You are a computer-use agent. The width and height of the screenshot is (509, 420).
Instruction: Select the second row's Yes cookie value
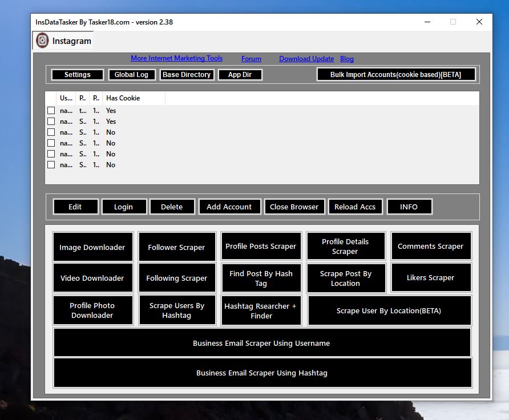click(x=111, y=122)
